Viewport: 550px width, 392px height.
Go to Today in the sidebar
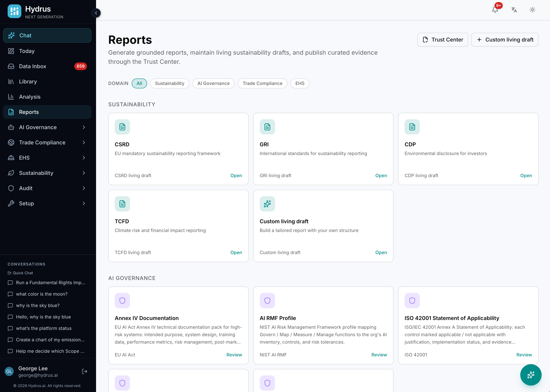click(x=47, y=51)
